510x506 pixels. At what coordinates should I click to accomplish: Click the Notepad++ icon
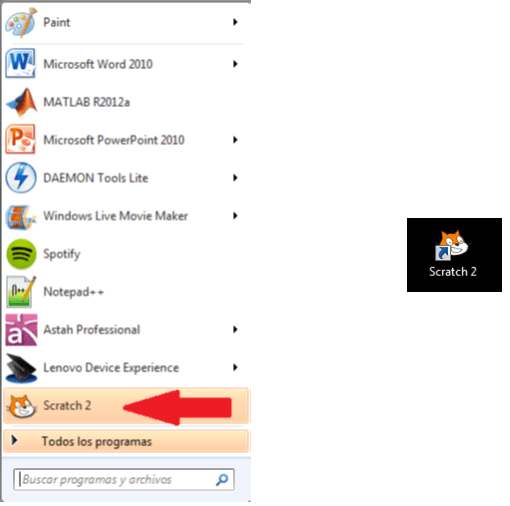point(21,292)
